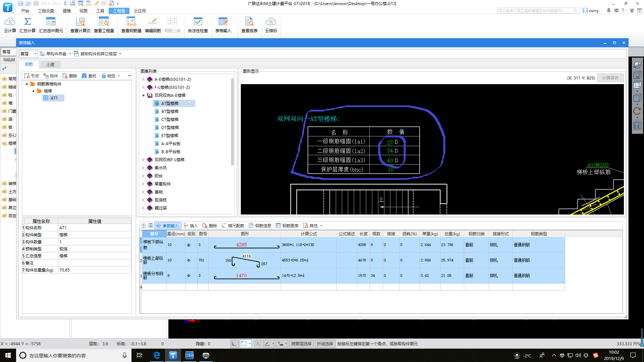This screenshot has width=644, height=362.
Task: Click rotate view icon on right sidebar
Action: pos(637,111)
